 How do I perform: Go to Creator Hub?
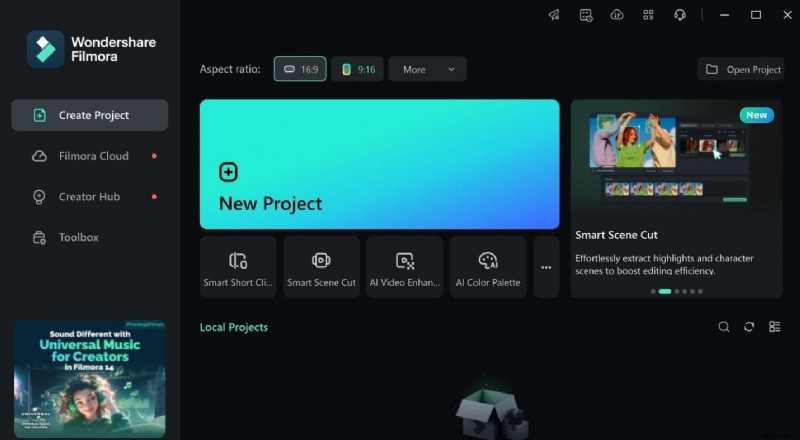point(90,197)
